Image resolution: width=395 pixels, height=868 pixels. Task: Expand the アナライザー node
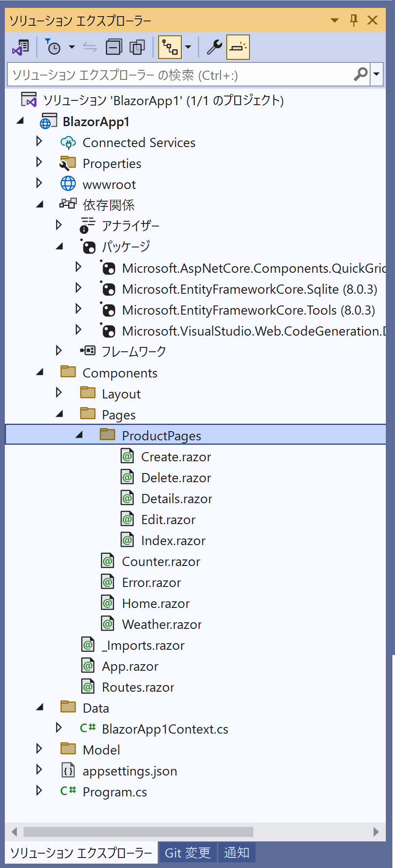59,225
